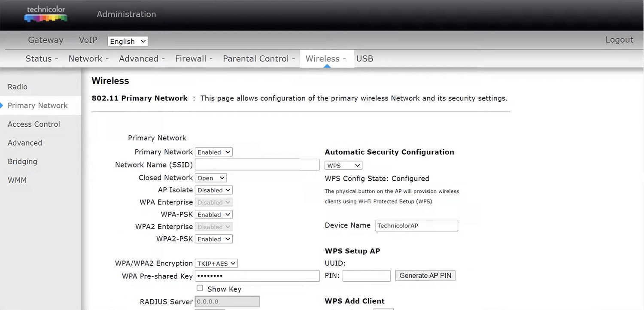This screenshot has width=644, height=310.
Task: Open the Parental Control menu
Action: pyautogui.click(x=258, y=59)
